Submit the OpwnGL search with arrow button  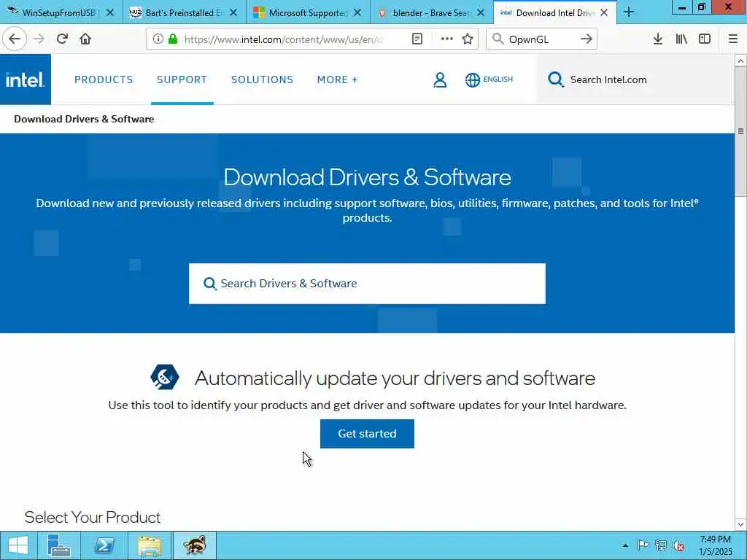point(586,39)
